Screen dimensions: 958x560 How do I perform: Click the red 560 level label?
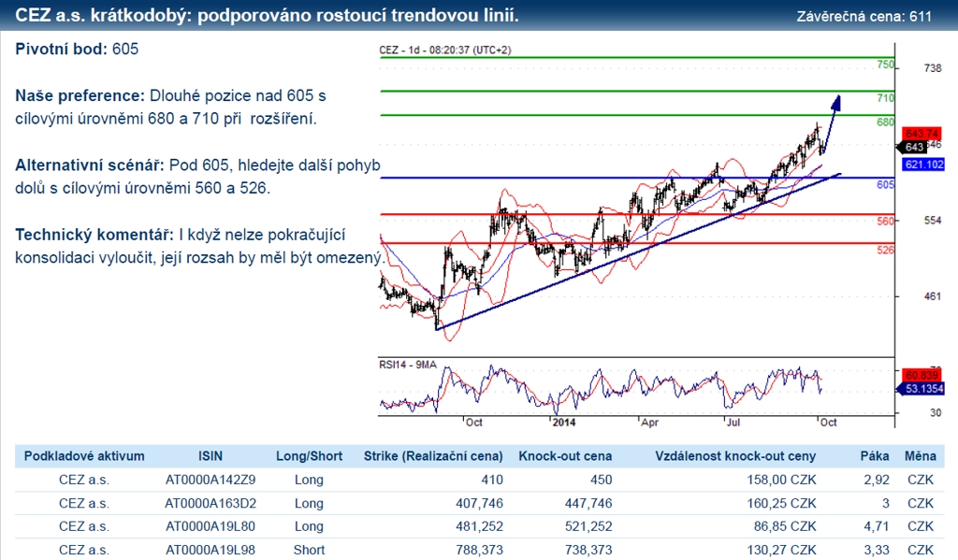coord(885,221)
